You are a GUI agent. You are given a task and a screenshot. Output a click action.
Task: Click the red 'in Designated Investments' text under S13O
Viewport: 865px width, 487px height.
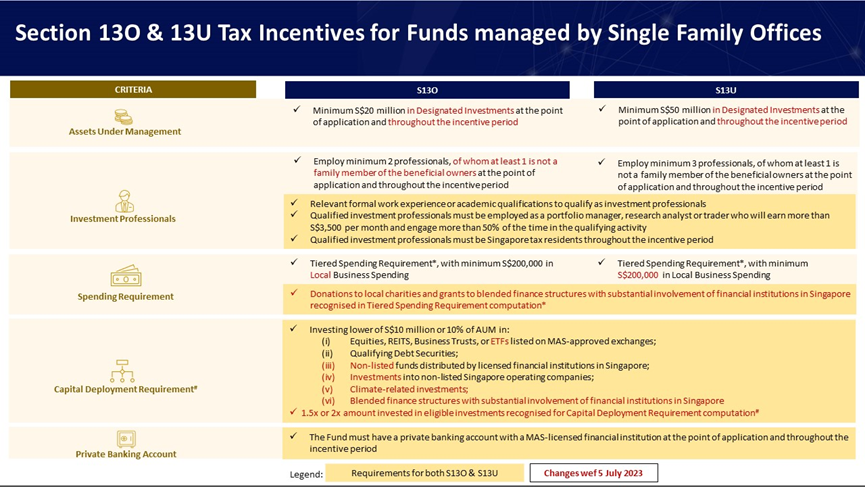tap(461, 110)
